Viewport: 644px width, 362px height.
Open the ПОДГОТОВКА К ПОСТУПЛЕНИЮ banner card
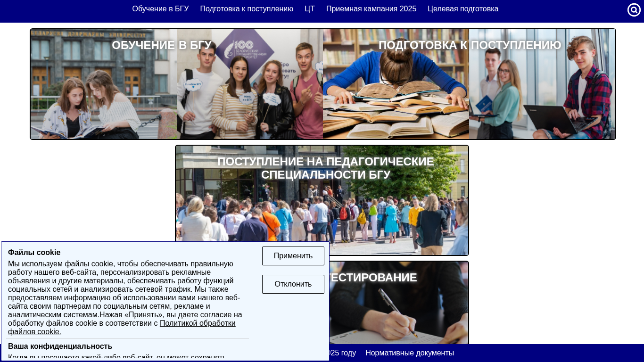click(x=469, y=84)
